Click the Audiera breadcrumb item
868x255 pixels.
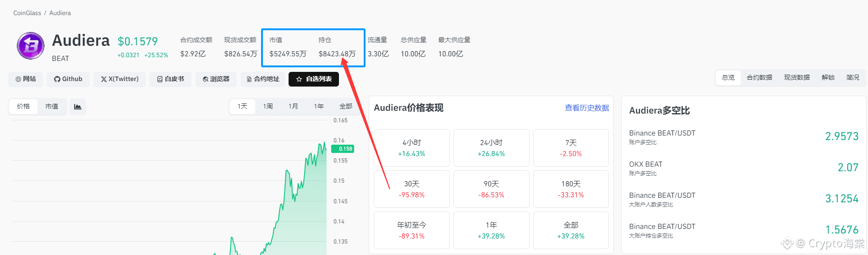[60, 13]
